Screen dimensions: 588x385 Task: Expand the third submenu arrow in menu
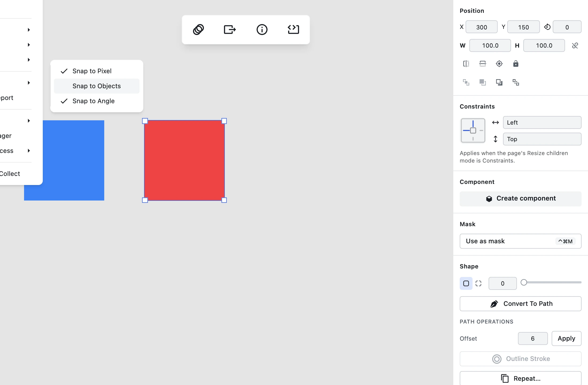coord(29,60)
